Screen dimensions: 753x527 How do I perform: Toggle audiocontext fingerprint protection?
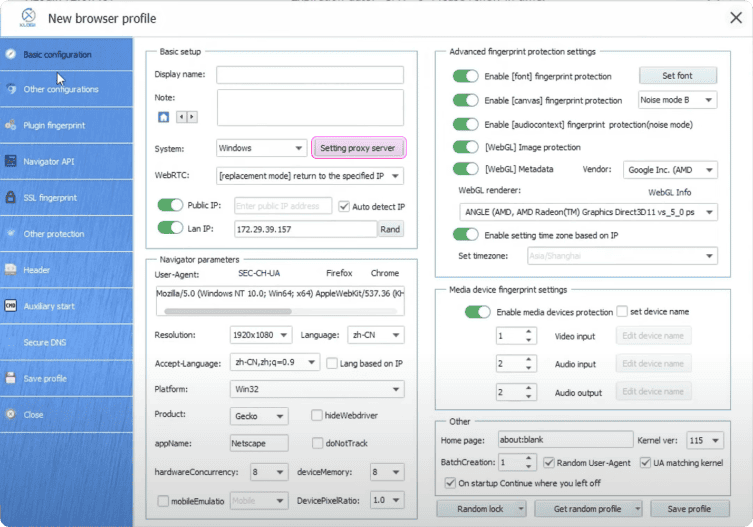pyautogui.click(x=465, y=124)
